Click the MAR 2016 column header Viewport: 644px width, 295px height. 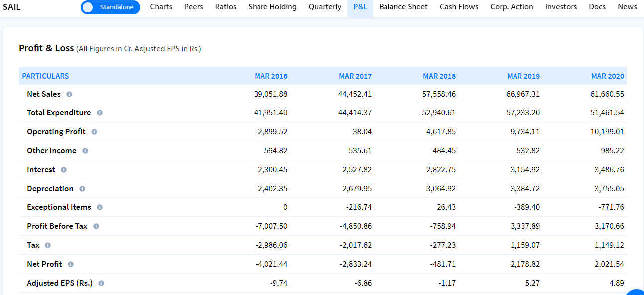pyautogui.click(x=271, y=76)
